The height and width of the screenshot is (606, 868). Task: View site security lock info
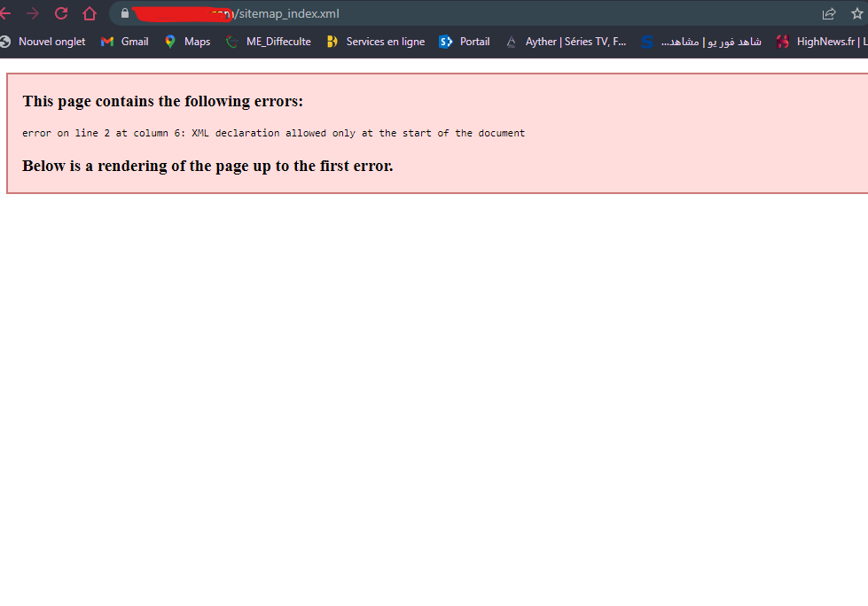tap(125, 13)
